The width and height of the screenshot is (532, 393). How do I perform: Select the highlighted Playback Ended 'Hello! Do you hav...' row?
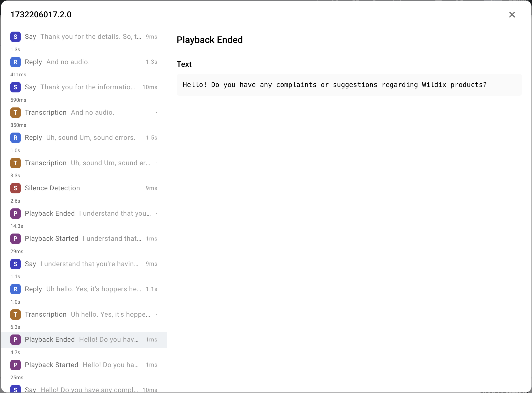tap(83, 340)
